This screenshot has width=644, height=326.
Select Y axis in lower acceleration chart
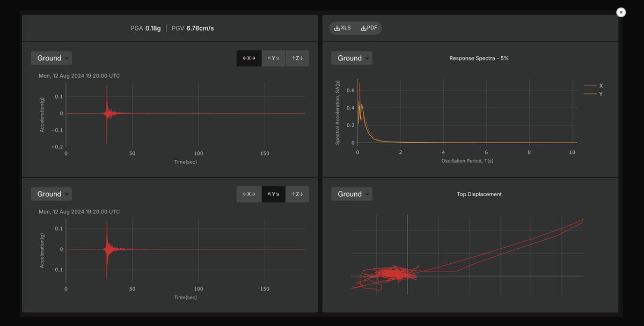(274, 194)
